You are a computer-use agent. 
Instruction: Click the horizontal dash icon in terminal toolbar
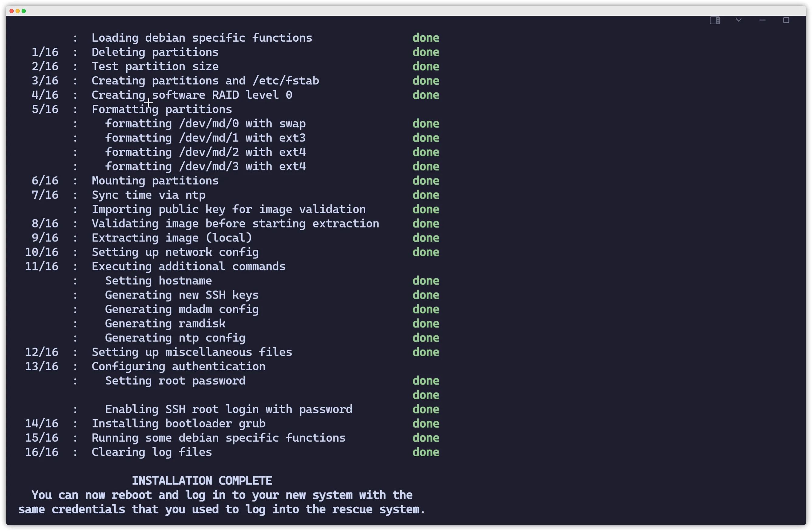point(762,20)
